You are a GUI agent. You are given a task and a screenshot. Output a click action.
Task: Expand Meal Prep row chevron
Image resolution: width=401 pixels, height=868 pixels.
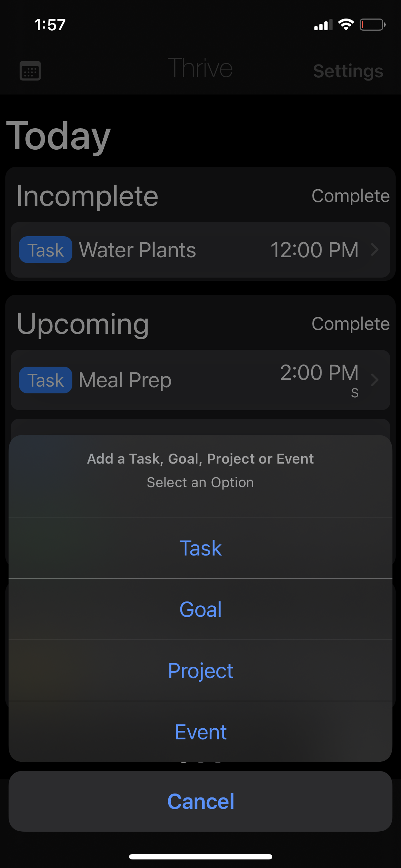click(375, 380)
